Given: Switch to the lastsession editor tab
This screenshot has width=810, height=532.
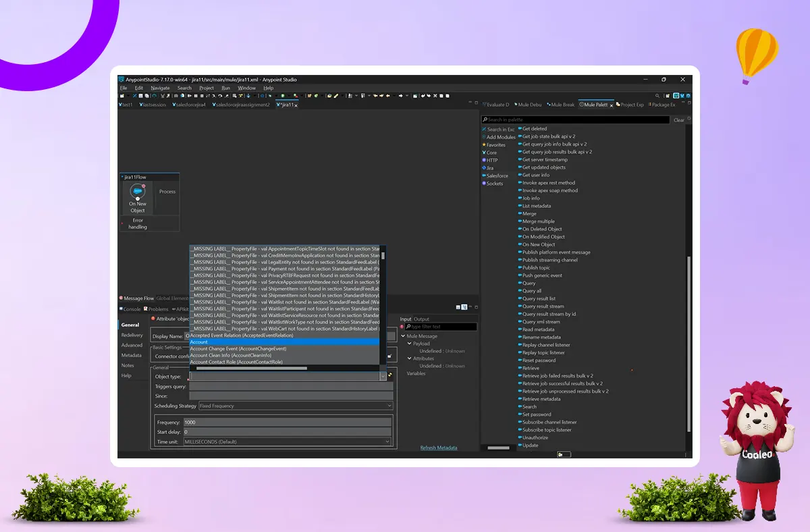Looking at the screenshot, I should coord(153,105).
